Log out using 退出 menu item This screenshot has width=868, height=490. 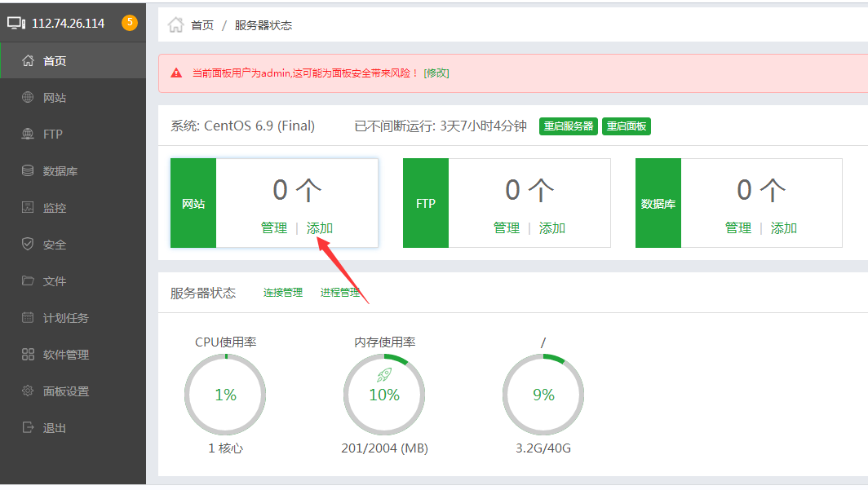[55, 428]
